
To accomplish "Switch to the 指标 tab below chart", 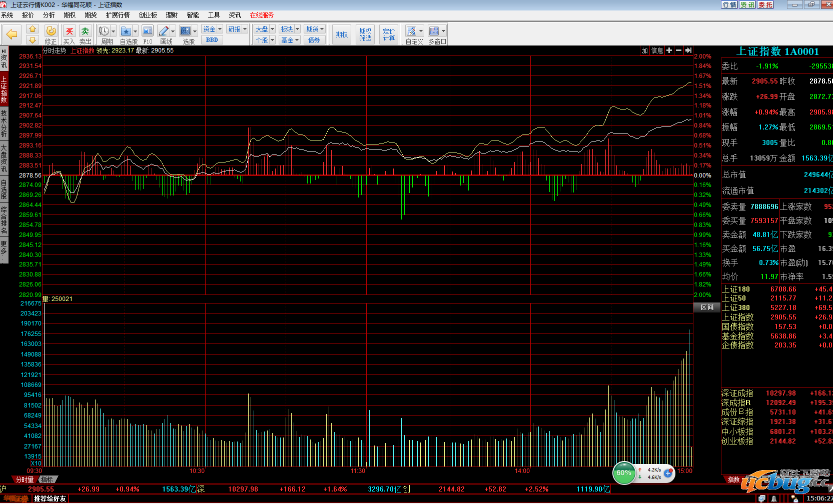I will coord(47,479).
